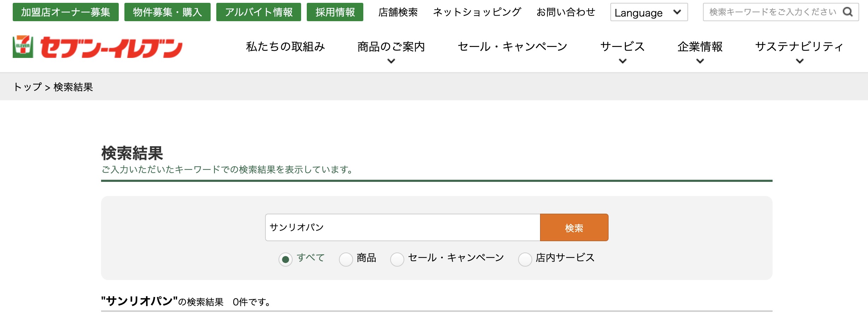Open the お問い合わせ link
Image resolution: width=868 pixels, height=327 pixels.
click(566, 12)
